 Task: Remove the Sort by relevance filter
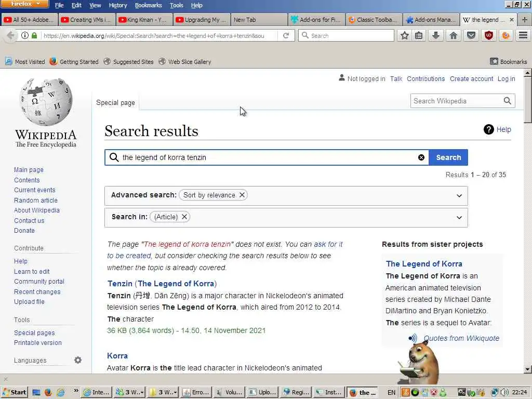(242, 195)
